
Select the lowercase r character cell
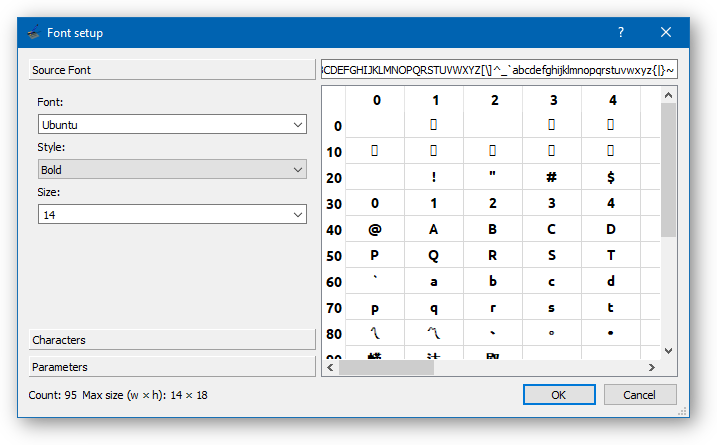[493, 307]
